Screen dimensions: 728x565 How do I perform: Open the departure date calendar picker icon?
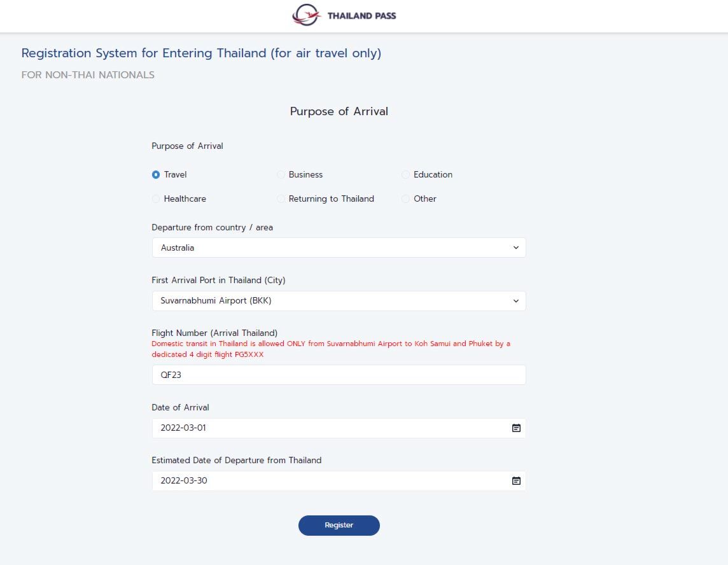(516, 481)
